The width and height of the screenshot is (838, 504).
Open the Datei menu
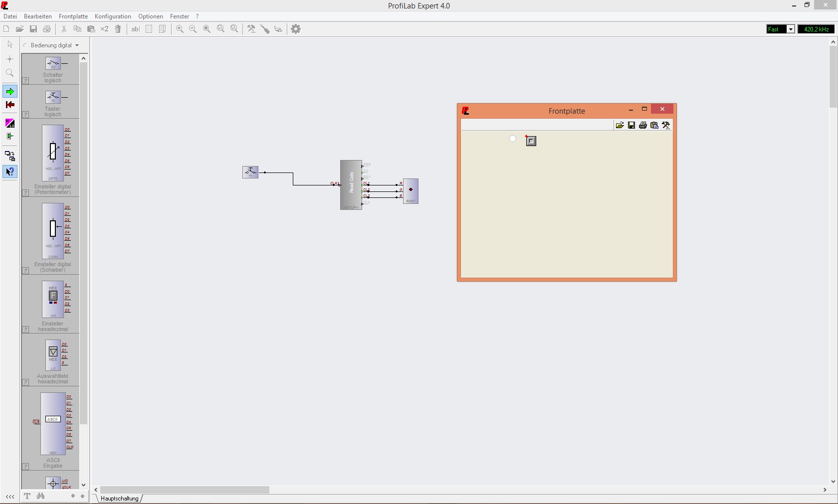tap(10, 16)
